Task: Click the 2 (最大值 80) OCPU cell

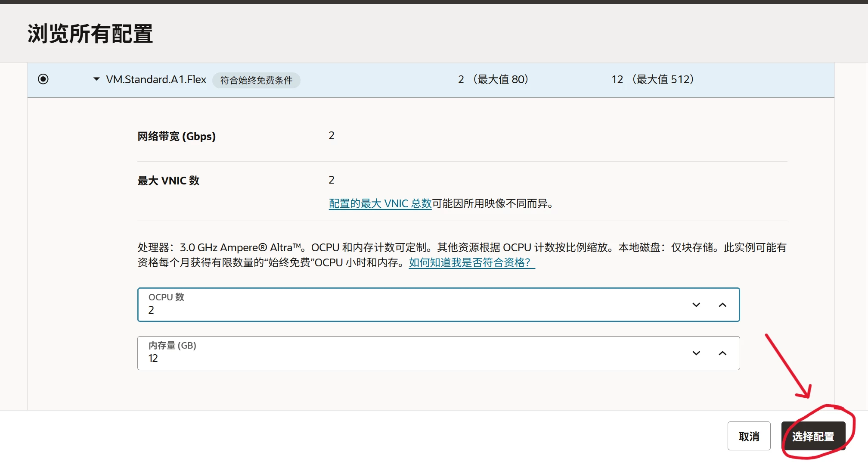Action: (493, 80)
